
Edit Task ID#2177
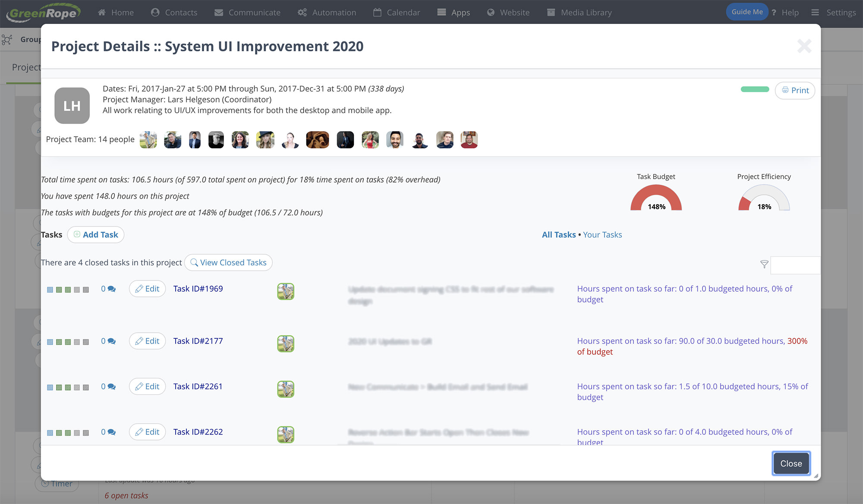(147, 341)
